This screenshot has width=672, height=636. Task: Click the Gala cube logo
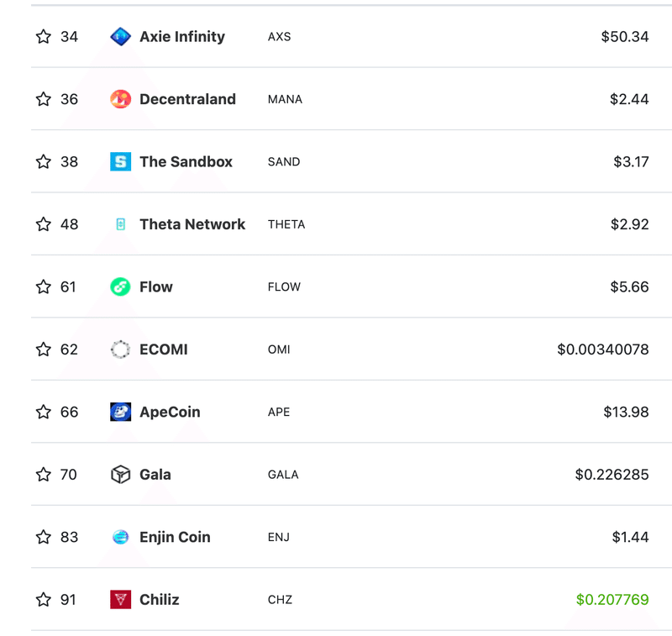[x=120, y=475]
